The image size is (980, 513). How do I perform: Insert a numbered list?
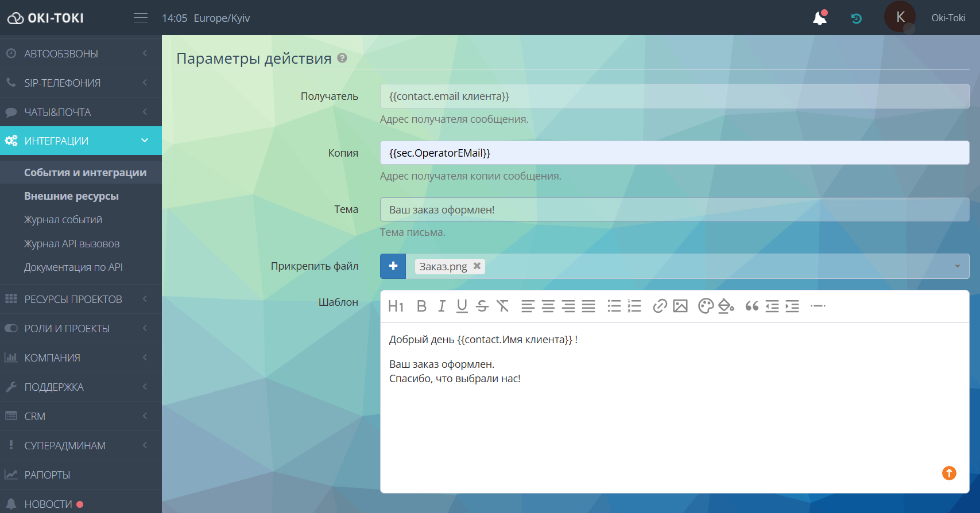tap(634, 306)
